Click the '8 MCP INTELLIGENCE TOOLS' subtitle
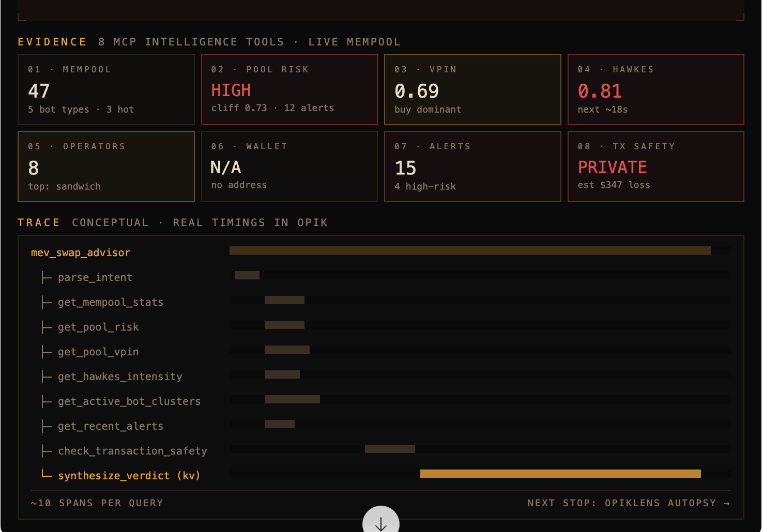 click(x=191, y=42)
